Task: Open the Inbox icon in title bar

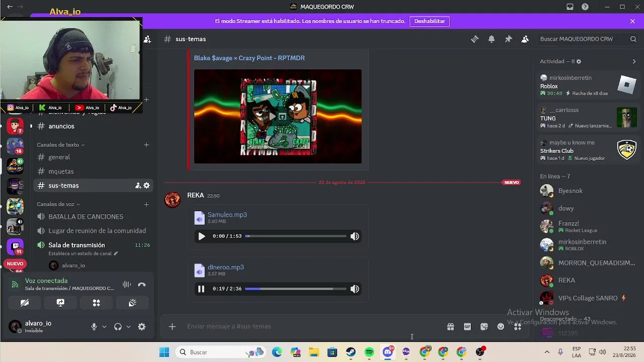Action: [570, 7]
